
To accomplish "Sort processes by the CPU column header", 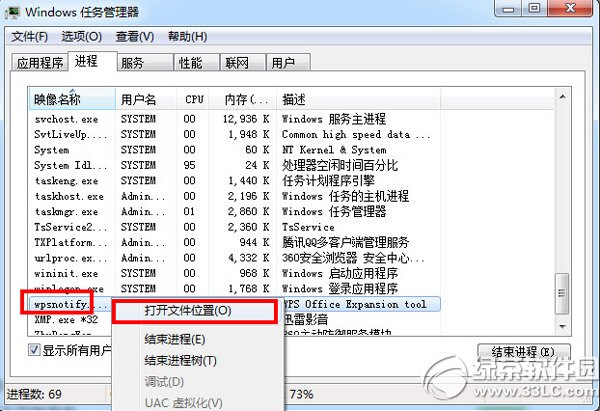I will coord(194,100).
